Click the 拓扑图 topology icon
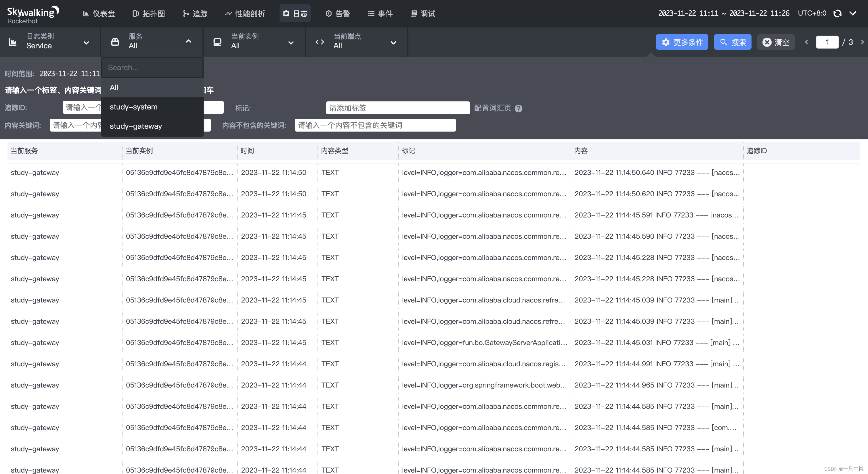The width and height of the screenshot is (868, 474). pyautogui.click(x=136, y=14)
